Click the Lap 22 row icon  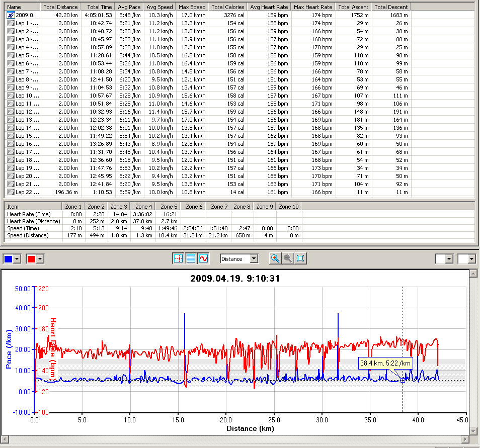(x=11, y=192)
